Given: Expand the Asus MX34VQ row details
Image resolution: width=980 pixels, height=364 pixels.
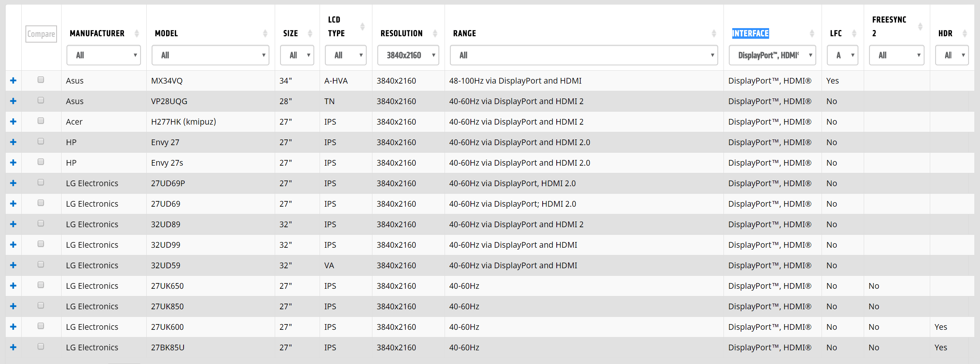Looking at the screenshot, I should click(13, 81).
